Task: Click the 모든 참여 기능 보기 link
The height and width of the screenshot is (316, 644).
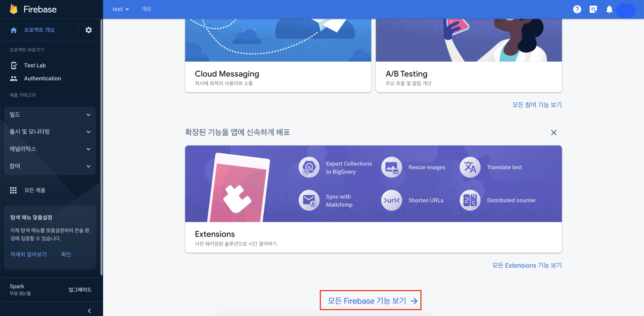Action: 537,105
